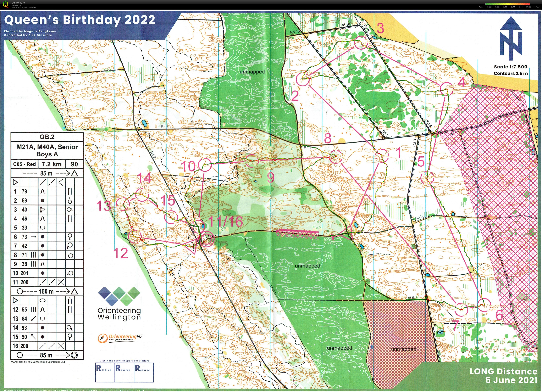The width and height of the screenshot is (542, 392).
Task: Click control code 64 in row 13
Action: [x=24, y=319]
